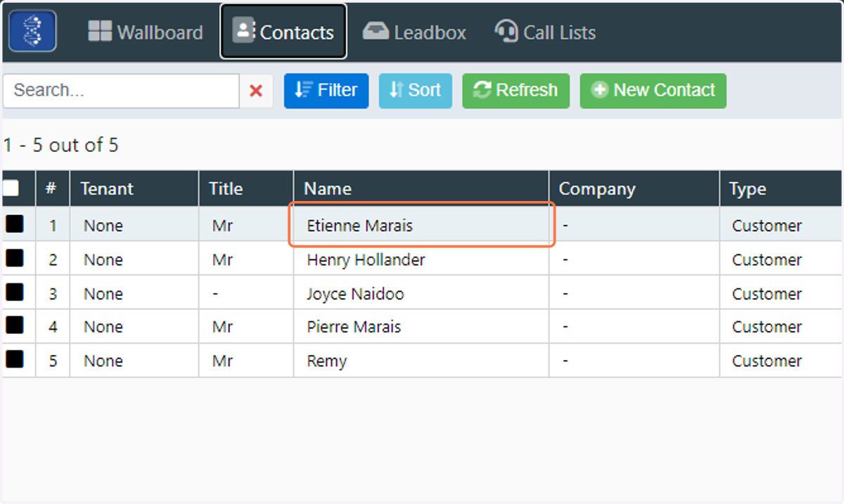
Task: Go to the Call Lists tab
Action: pyautogui.click(x=546, y=32)
